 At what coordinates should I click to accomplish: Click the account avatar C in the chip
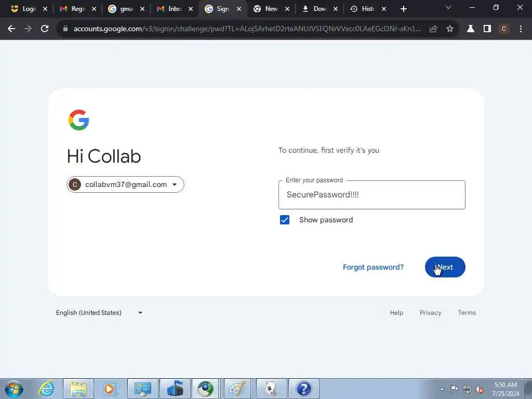(x=75, y=184)
